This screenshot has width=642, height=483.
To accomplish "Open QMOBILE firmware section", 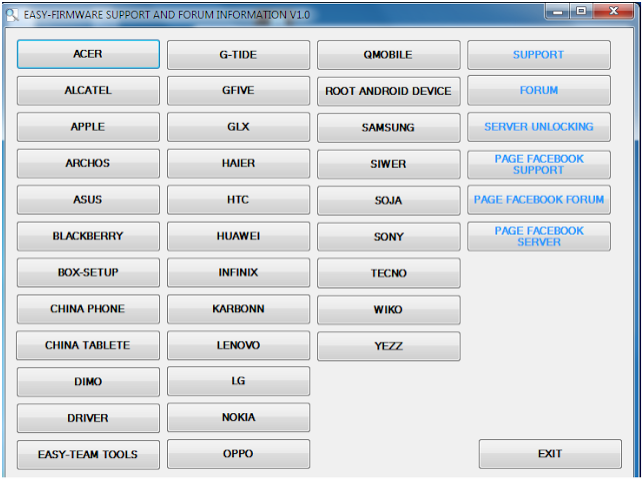I will point(389,55).
